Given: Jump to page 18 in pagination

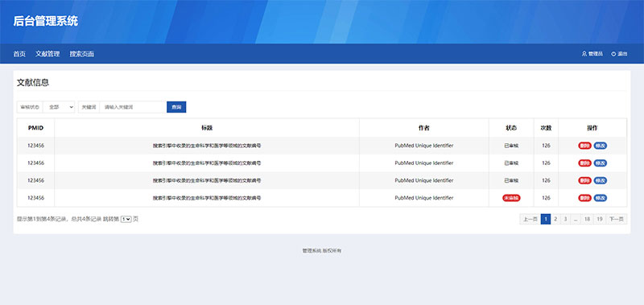Looking at the screenshot, I should (588, 219).
